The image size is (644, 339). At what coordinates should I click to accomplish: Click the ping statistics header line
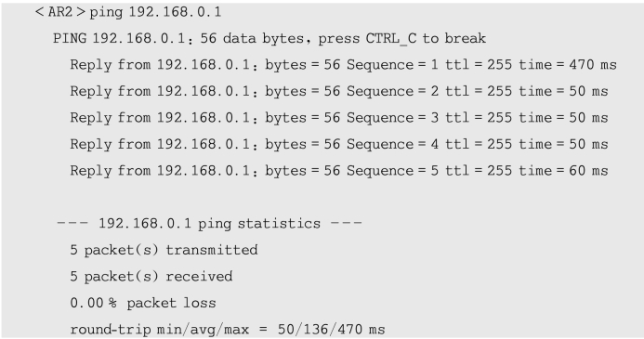coord(209,224)
